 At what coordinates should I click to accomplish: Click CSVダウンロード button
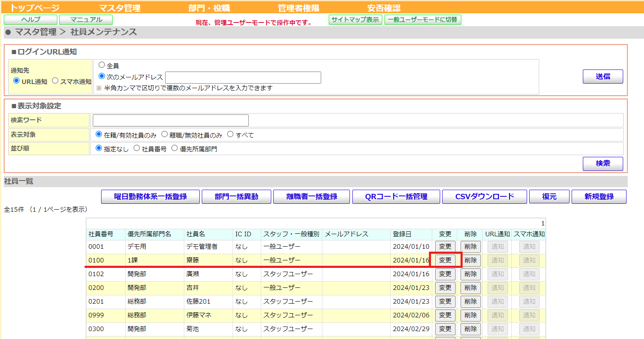coord(485,197)
